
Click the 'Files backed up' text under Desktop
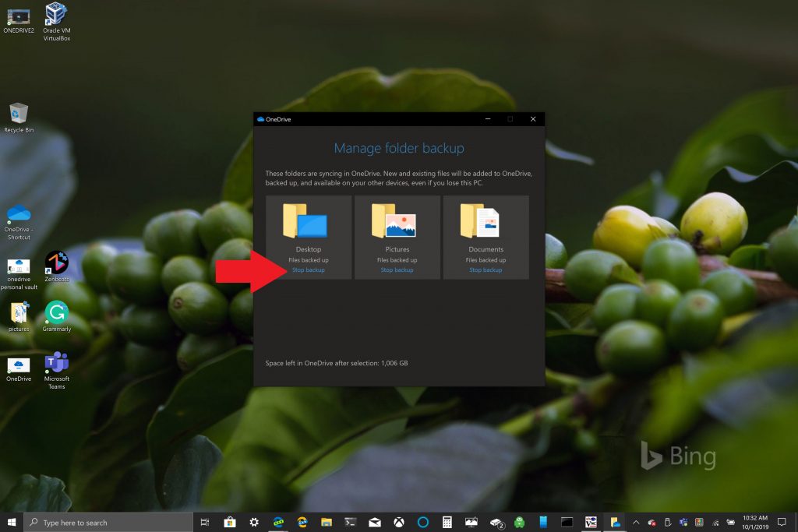coord(309,260)
